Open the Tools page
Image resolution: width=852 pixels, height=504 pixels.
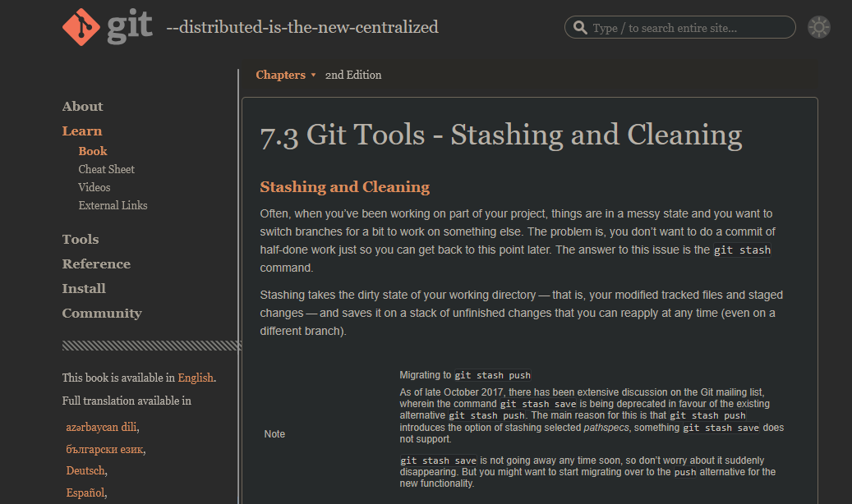80,239
